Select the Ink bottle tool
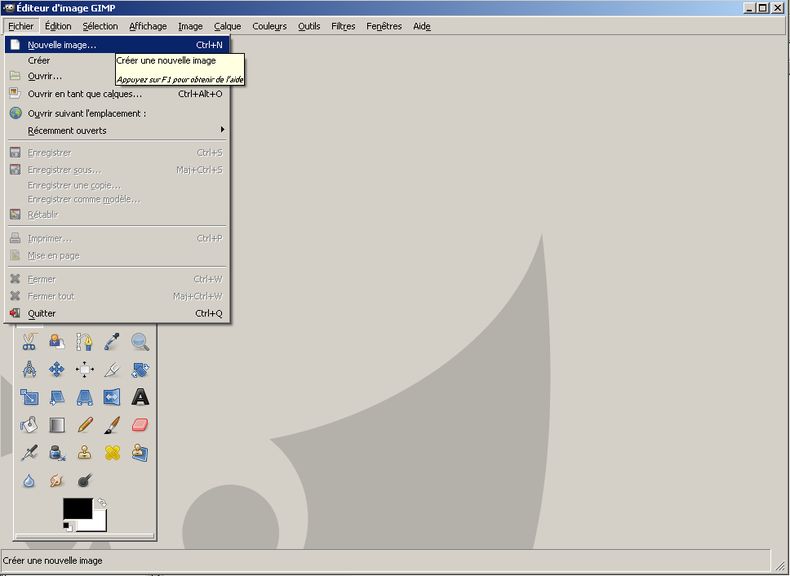This screenshot has height=576, width=790. pos(57,453)
